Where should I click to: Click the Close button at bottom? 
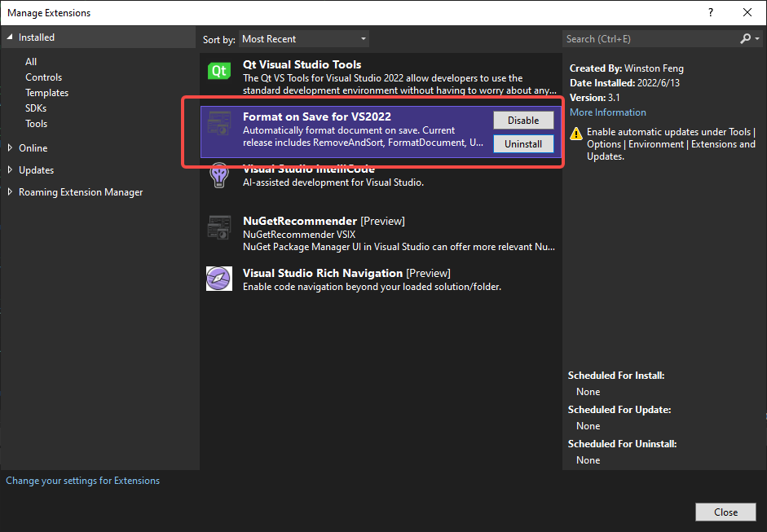coord(725,512)
